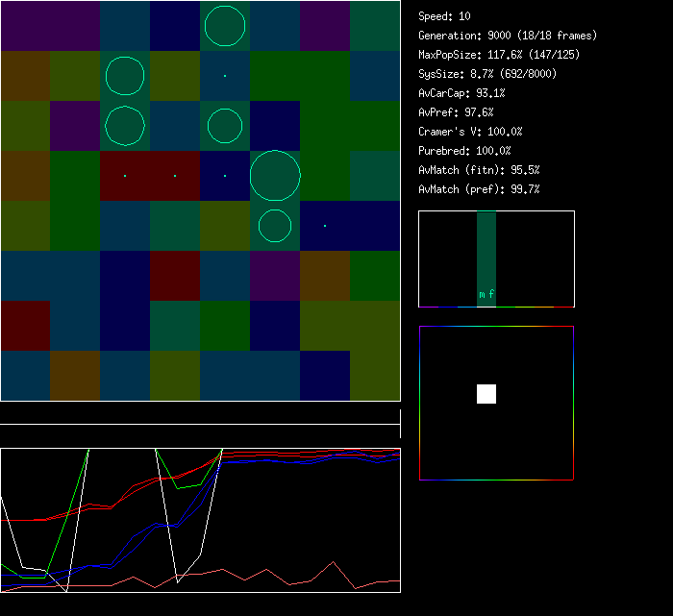Select the AvCarCap 93.1% line
Viewport: 673px width, 616px height.
pos(461,93)
